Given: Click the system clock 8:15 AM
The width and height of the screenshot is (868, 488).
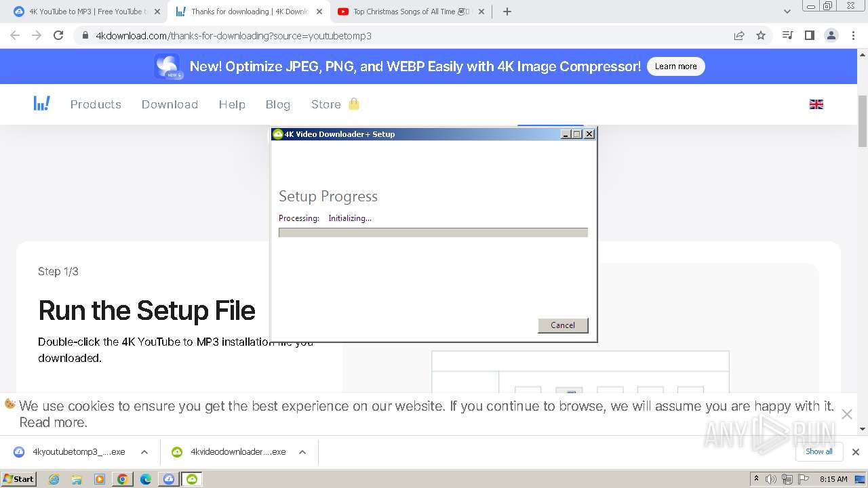Looking at the screenshot, I should (833, 479).
